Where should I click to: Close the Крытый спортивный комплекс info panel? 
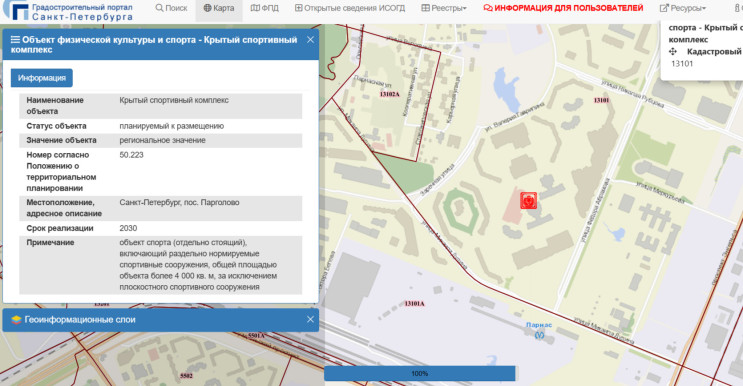[310, 40]
